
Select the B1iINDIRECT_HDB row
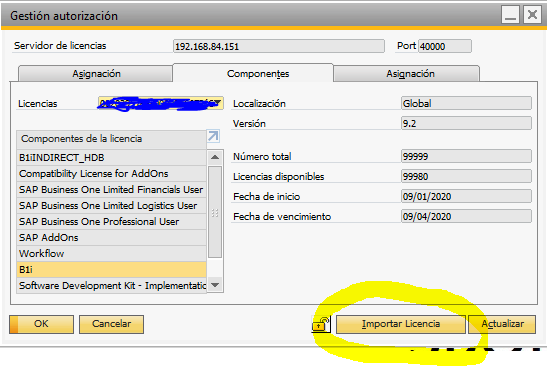112,158
